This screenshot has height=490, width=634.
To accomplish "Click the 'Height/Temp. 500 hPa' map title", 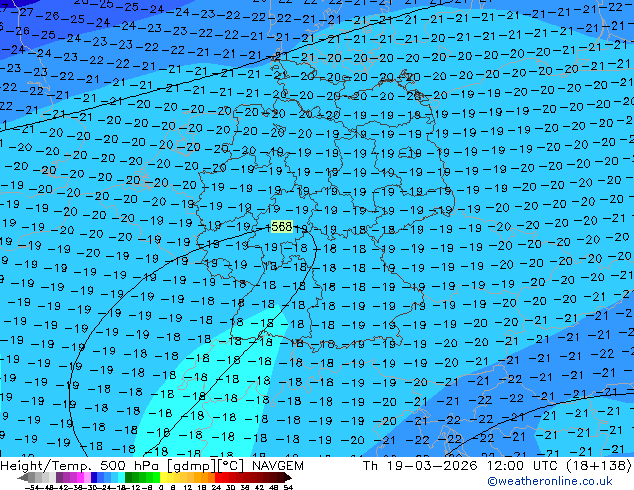I will [80, 466].
